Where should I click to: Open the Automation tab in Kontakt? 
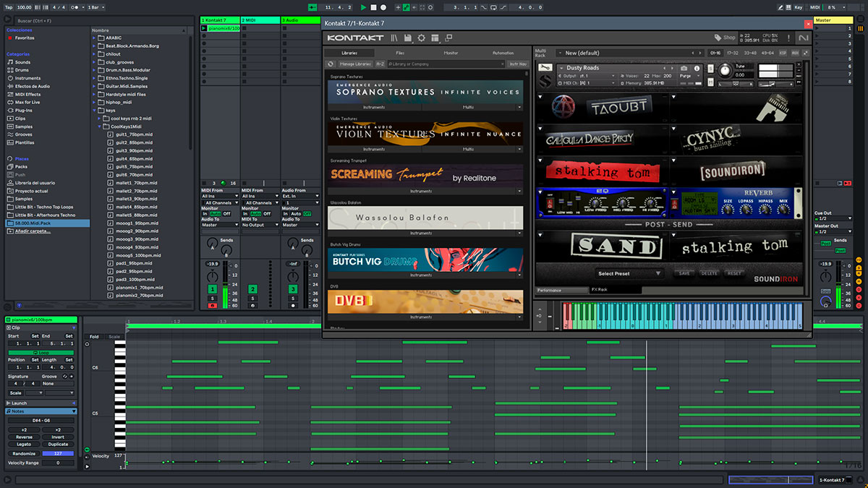pyautogui.click(x=503, y=53)
